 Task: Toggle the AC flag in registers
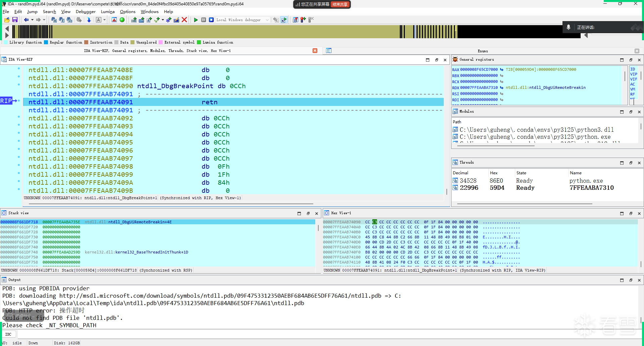(633, 84)
